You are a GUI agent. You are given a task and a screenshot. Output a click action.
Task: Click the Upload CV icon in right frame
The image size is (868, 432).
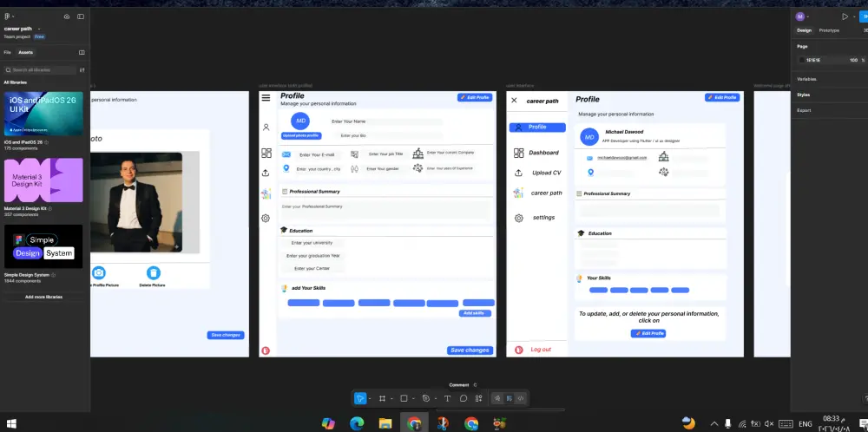pos(519,173)
